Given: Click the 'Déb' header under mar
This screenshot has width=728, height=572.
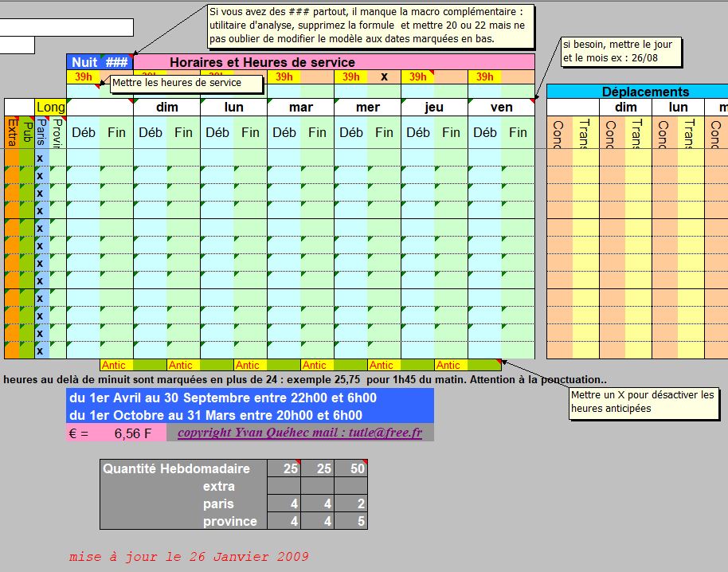Looking at the screenshot, I should (284, 132).
